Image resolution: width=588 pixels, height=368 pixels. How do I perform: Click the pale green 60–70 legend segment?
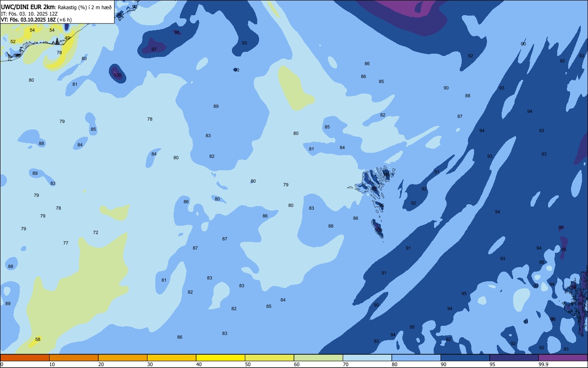[318, 357]
